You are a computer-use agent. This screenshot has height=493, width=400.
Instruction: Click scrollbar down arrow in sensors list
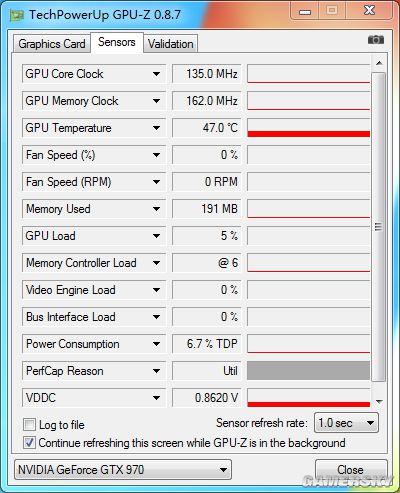pos(379,401)
